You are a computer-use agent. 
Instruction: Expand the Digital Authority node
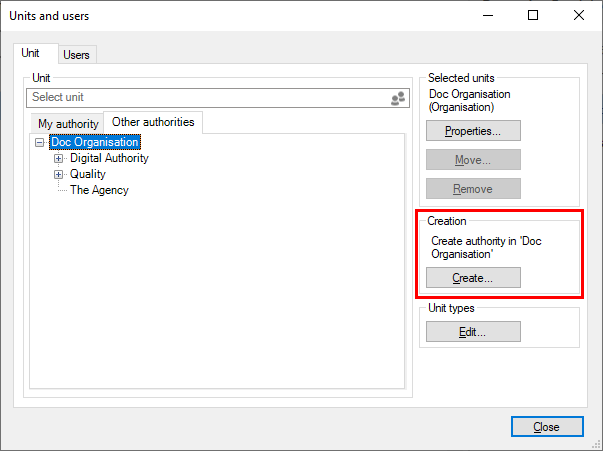[x=59, y=158]
